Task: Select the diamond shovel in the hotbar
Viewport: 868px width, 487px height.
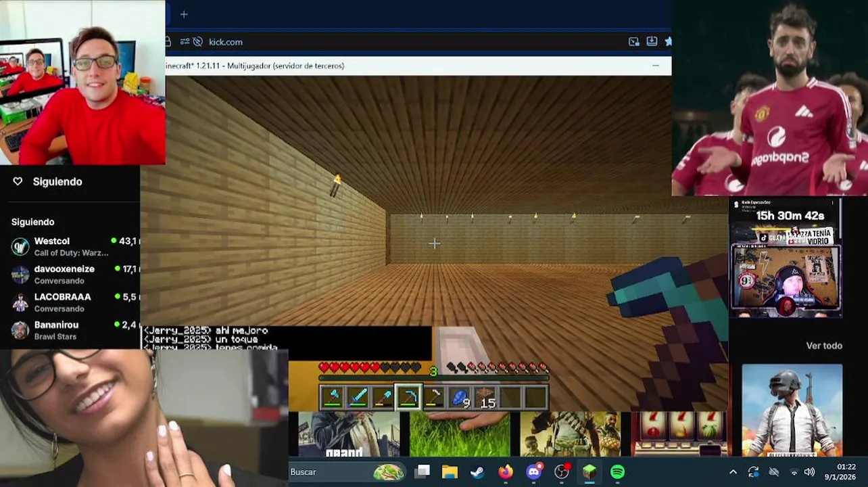Action: (x=383, y=398)
